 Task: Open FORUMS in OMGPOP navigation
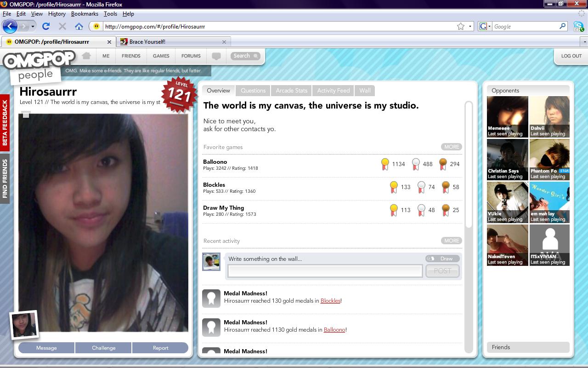pos(191,56)
